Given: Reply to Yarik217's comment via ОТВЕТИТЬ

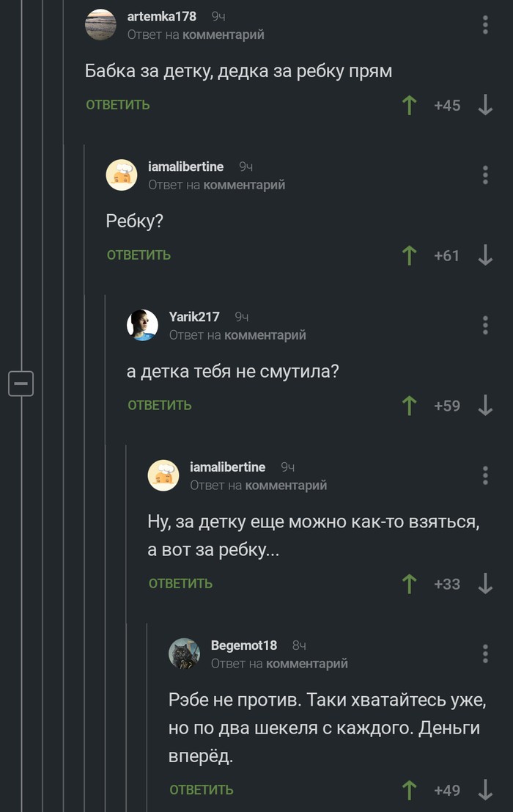Looking at the screenshot, I should coord(160,405).
